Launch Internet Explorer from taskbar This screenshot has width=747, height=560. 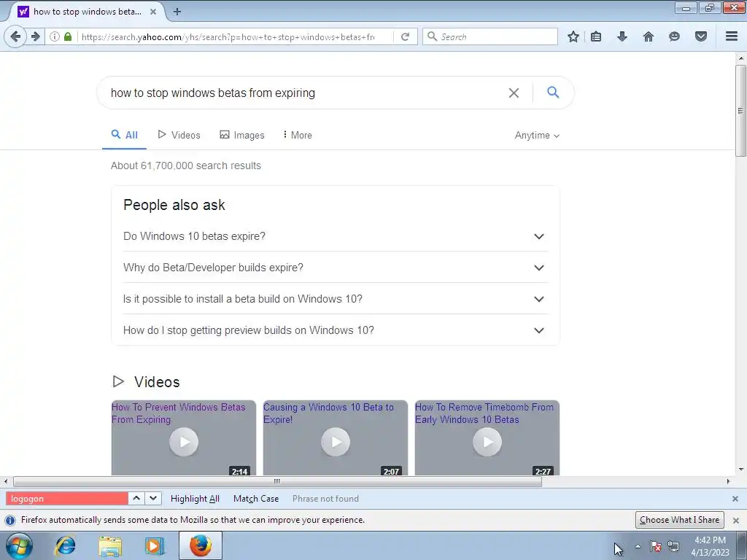[65, 545]
